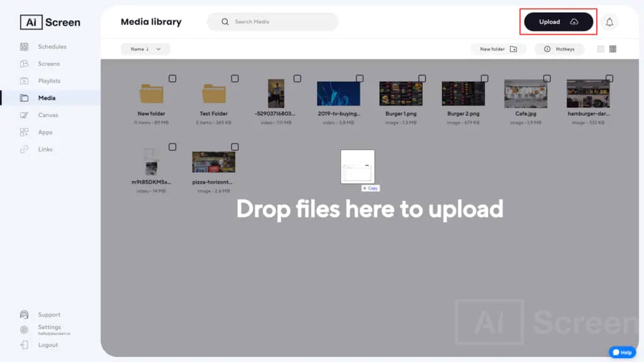Viewport: 644px width, 362px height.
Task: Tick checkbox for -52903716803 video
Action: pos(297,79)
